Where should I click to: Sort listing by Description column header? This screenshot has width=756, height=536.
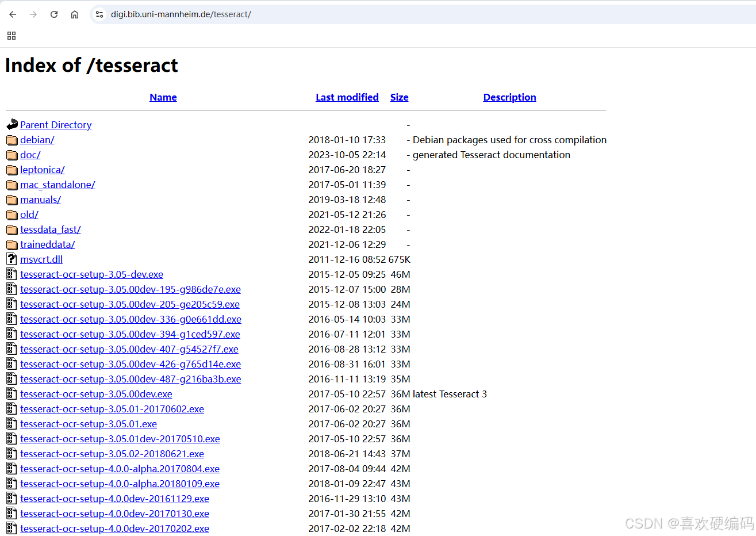(x=510, y=97)
